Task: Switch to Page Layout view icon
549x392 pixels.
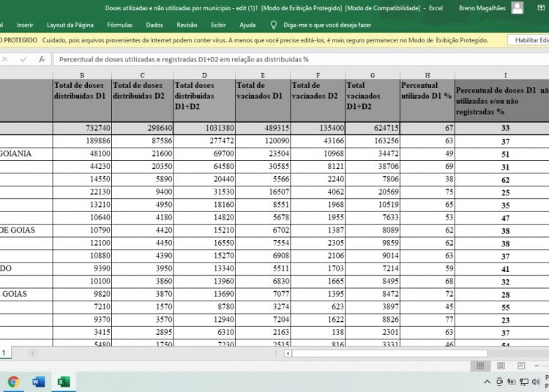Action: click(x=501, y=366)
